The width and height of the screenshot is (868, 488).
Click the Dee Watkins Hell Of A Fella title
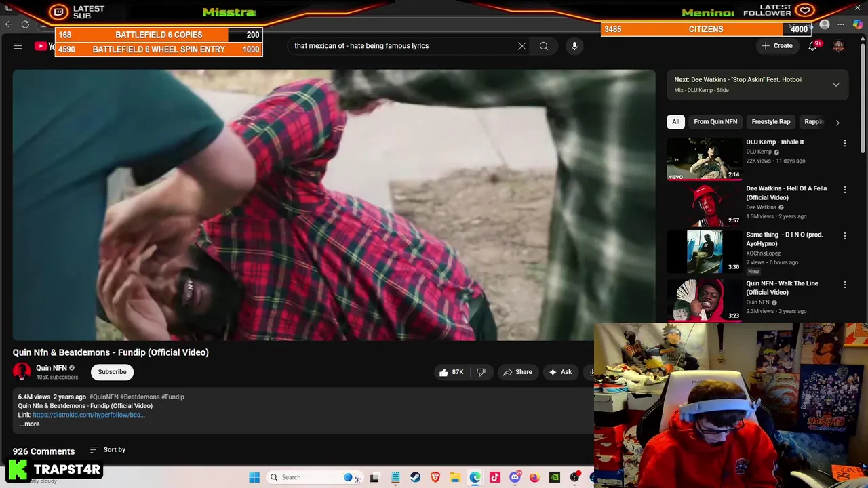(787, 193)
